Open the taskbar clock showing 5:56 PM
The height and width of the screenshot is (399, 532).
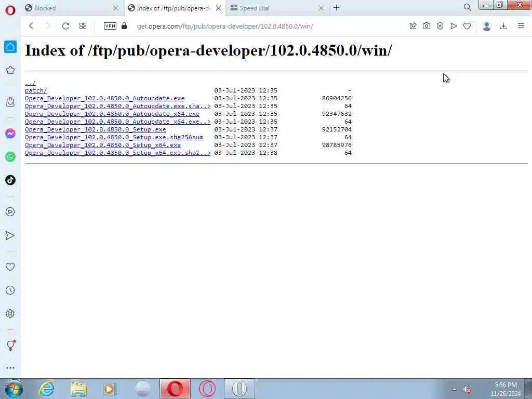[506, 389]
